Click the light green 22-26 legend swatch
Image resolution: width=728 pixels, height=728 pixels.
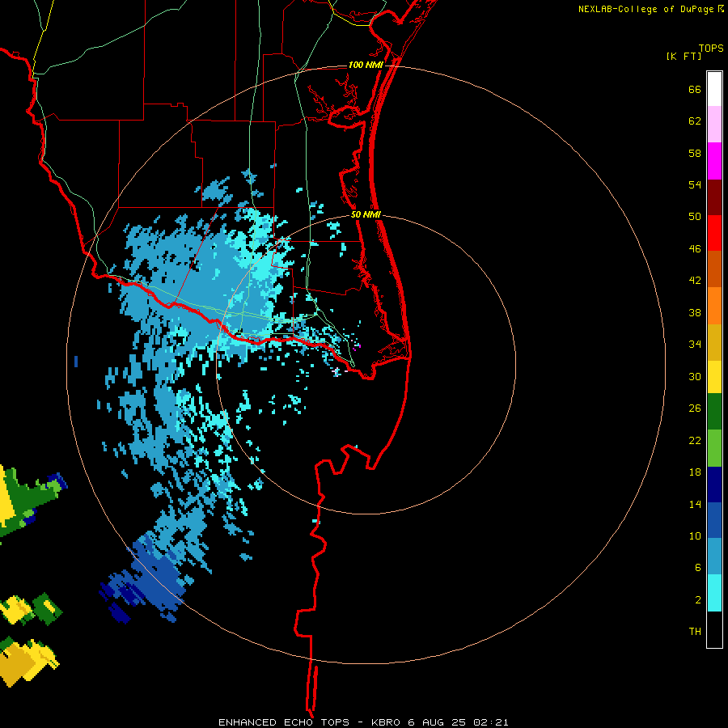714,448
